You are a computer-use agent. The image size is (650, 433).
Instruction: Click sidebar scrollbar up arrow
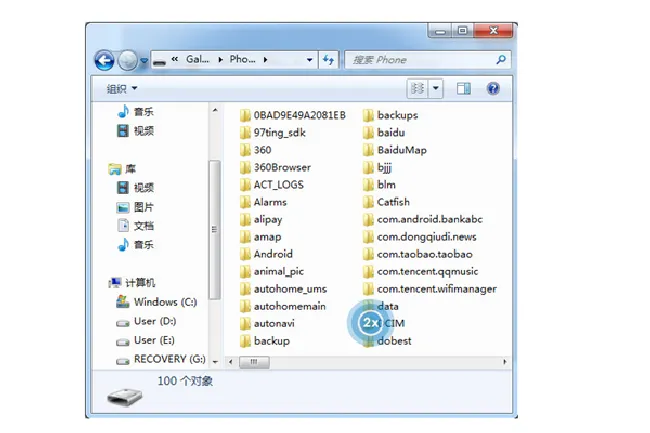[x=215, y=111]
